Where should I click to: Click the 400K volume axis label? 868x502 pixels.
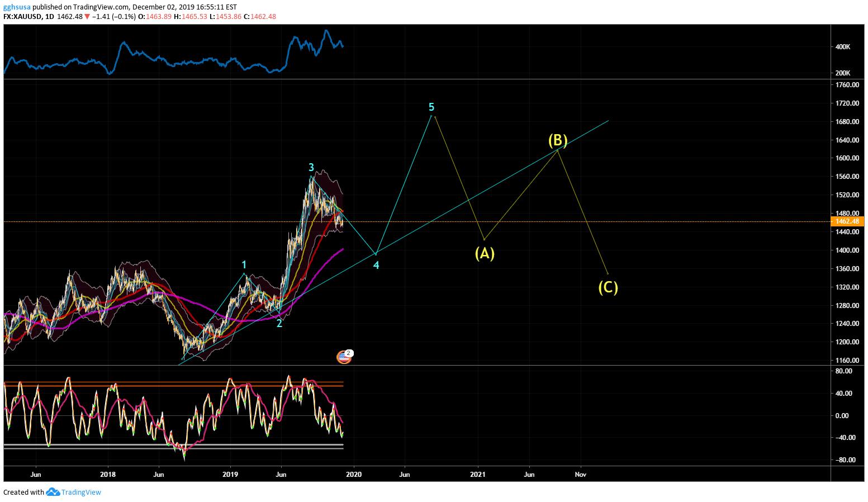(843, 47)
